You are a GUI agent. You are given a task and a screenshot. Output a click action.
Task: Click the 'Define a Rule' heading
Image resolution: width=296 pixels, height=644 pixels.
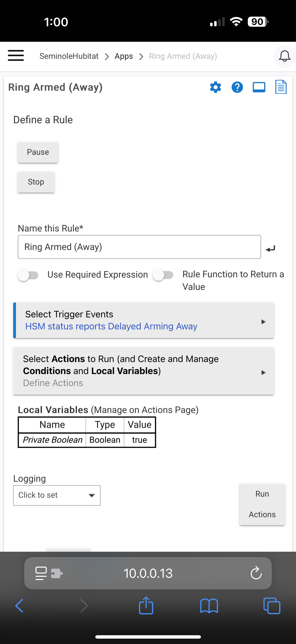43,120
